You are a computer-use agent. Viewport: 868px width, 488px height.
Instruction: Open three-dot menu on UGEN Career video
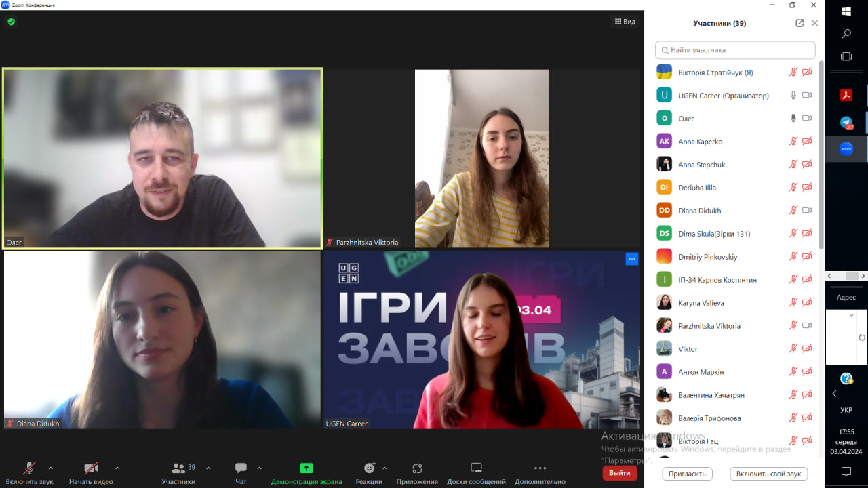pos(631,258)
